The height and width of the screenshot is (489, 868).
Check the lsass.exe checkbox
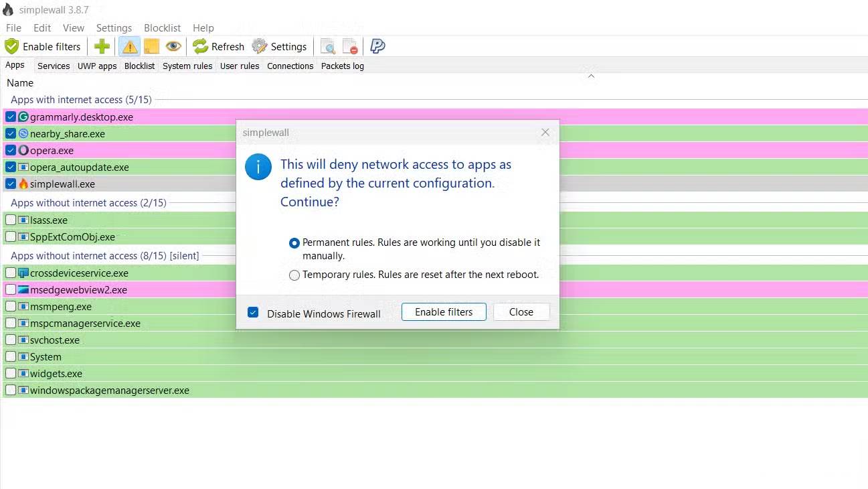click(x=11, y=220)
